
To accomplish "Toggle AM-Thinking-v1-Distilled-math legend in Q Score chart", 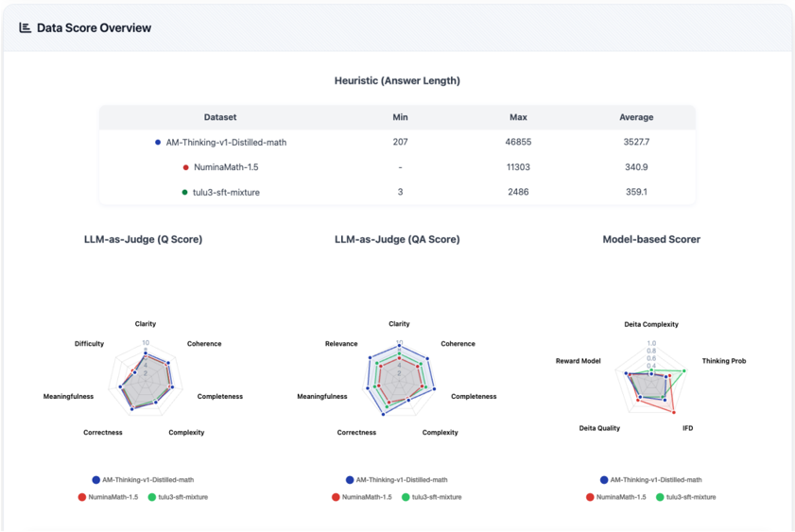I will tap(143, 480).
